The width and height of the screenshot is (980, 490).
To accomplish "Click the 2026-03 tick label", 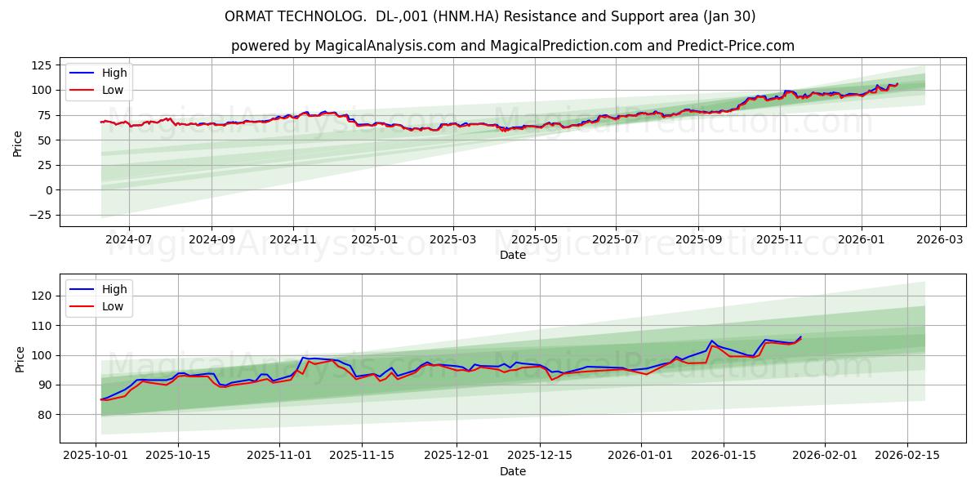I will click(x=940, y=239).
